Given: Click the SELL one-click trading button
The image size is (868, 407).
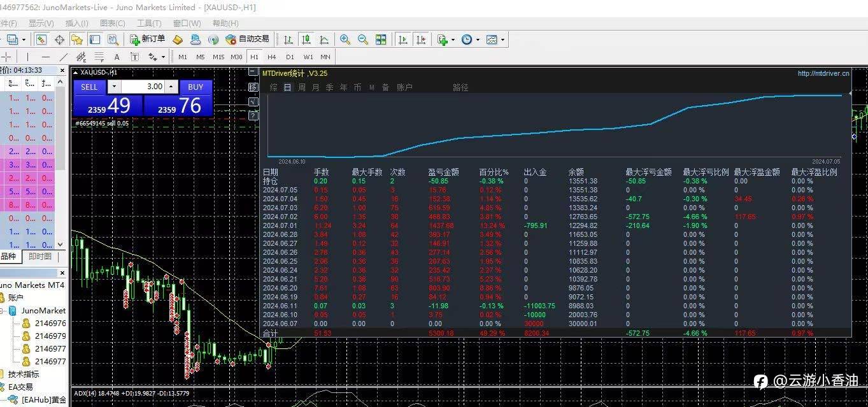Looking at the screenshot, I should (90, 87).
